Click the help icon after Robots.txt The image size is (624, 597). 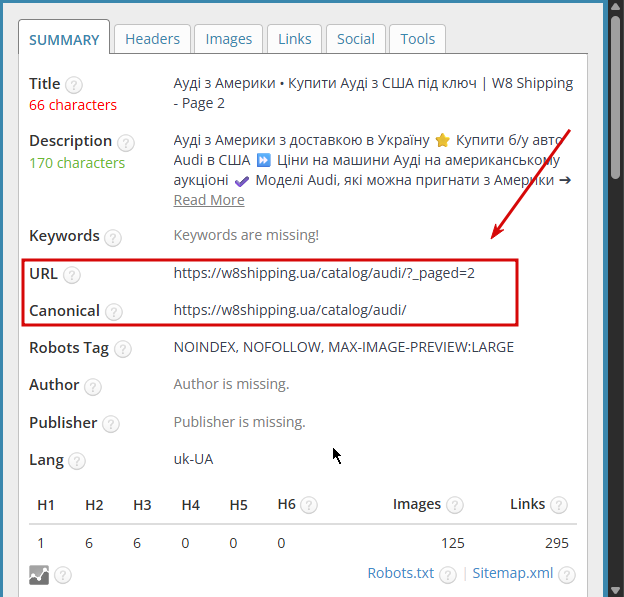pos(448,575)
